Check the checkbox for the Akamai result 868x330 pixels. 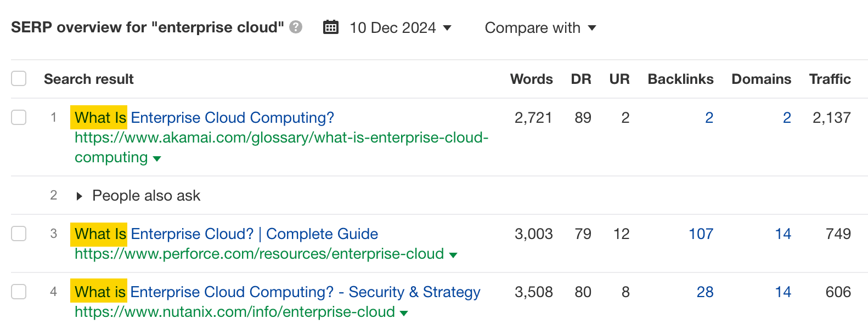[18, 117]
